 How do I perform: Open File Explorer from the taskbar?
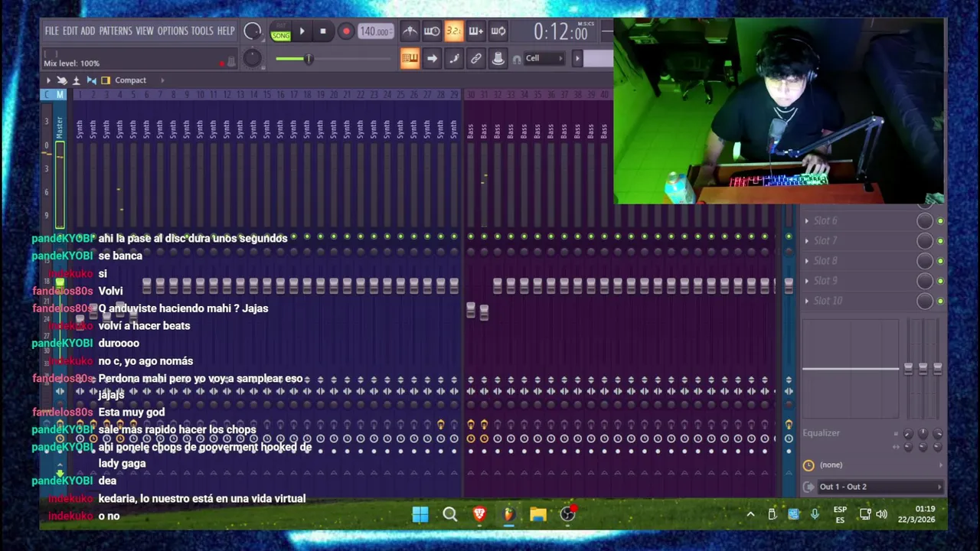coord(537,514)
